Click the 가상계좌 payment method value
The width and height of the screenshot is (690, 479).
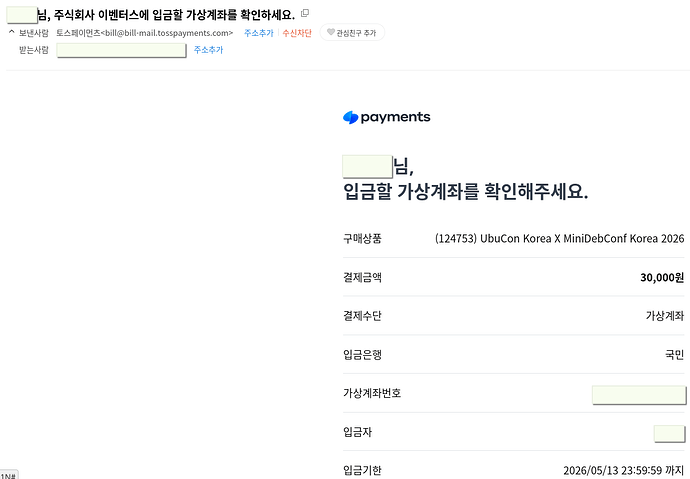(x=665, y=316)
